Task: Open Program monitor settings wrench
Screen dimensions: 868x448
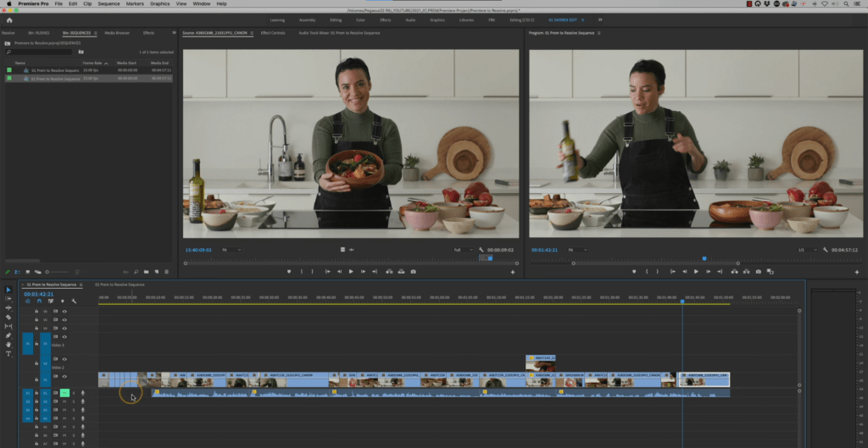Action: coord(826,250)
